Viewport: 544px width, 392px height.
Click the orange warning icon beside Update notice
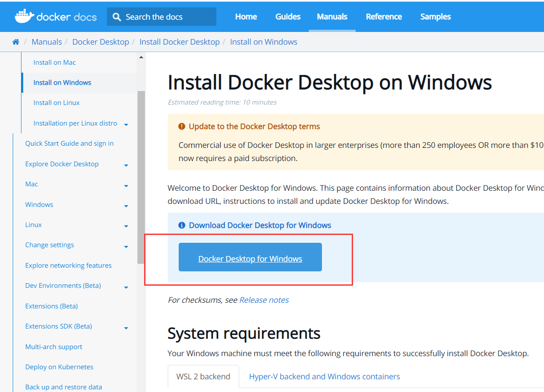tap(182, 126)
